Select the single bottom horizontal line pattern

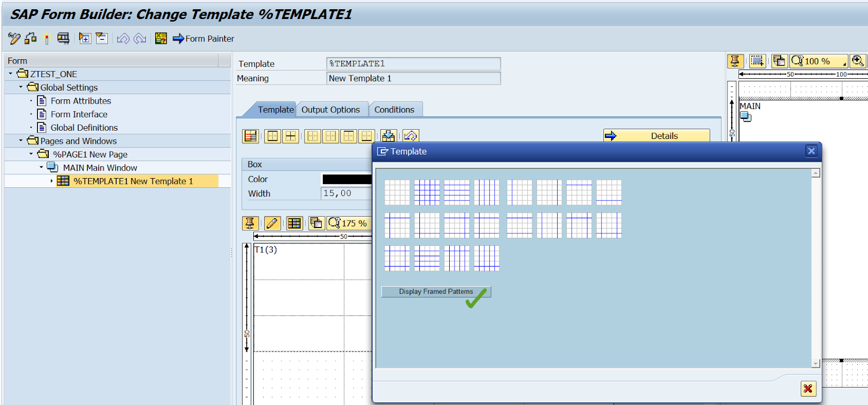click(609, 192)
